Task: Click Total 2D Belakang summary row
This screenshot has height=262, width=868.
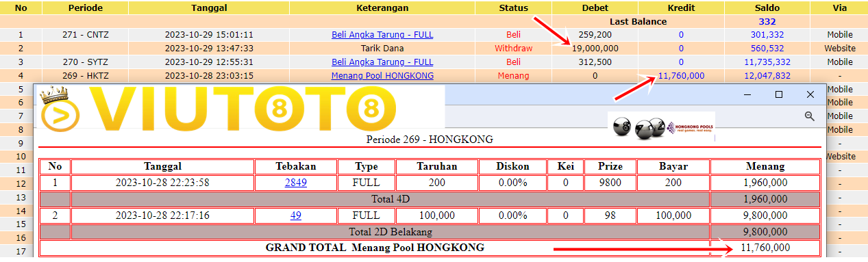Action: tap(430, 232)
